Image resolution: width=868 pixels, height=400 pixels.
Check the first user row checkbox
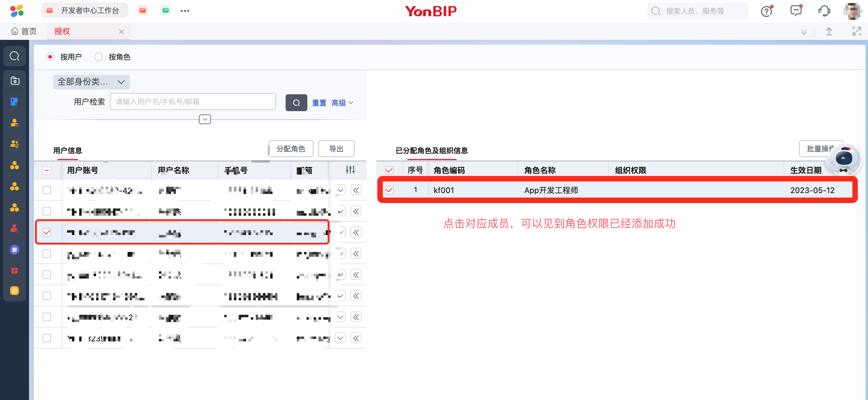pos(47,190)
